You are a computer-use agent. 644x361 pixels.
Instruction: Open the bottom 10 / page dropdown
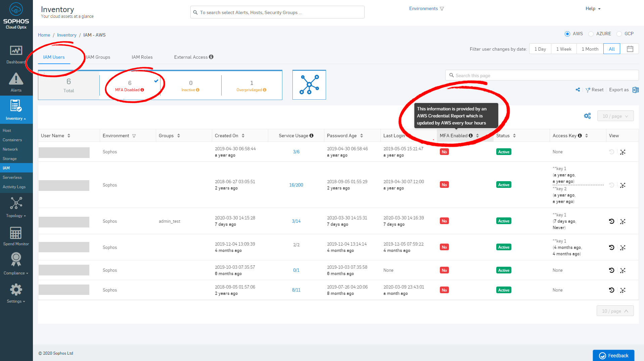click(x=615, y=311)
